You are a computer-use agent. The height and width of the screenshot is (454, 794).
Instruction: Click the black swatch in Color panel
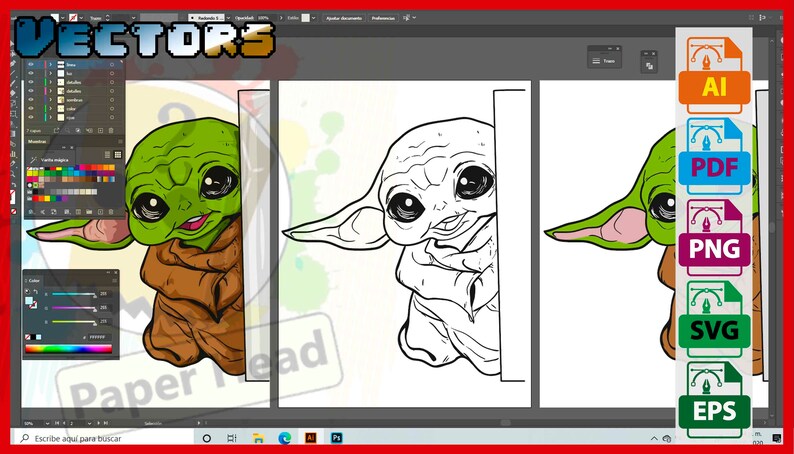(x=33, y=337)
